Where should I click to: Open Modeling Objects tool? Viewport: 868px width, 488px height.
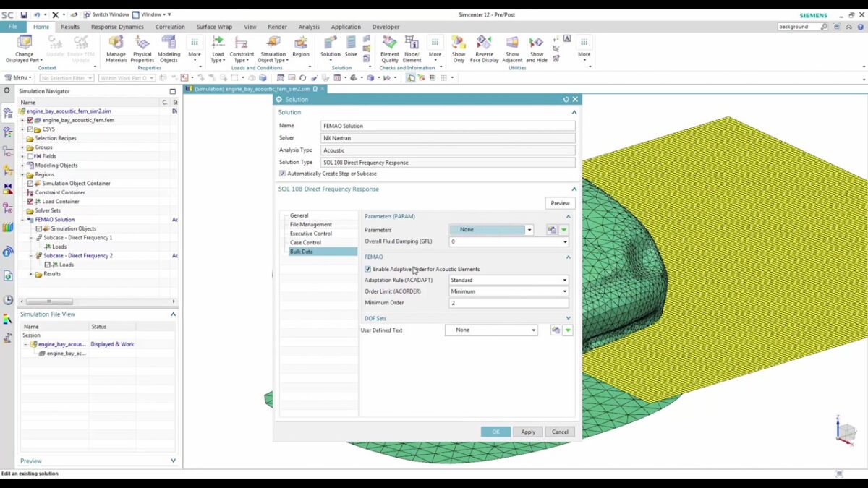tap(169, 49)
